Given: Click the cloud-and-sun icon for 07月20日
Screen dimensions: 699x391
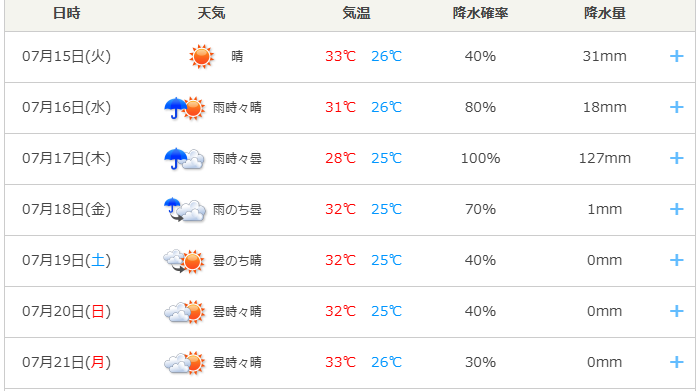Looking at the screenshot, I should (x=185, y=312).
